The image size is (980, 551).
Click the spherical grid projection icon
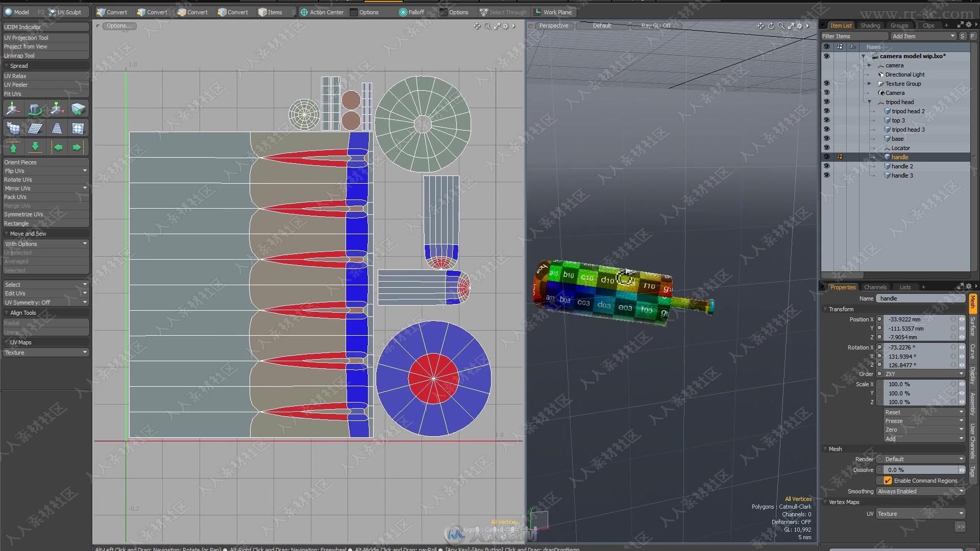click(78, 128)
